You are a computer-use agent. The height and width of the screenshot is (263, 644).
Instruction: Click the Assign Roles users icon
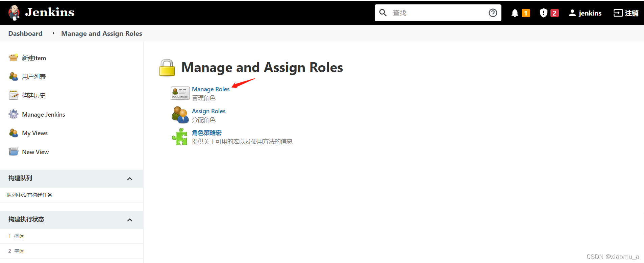pos(180,115)
